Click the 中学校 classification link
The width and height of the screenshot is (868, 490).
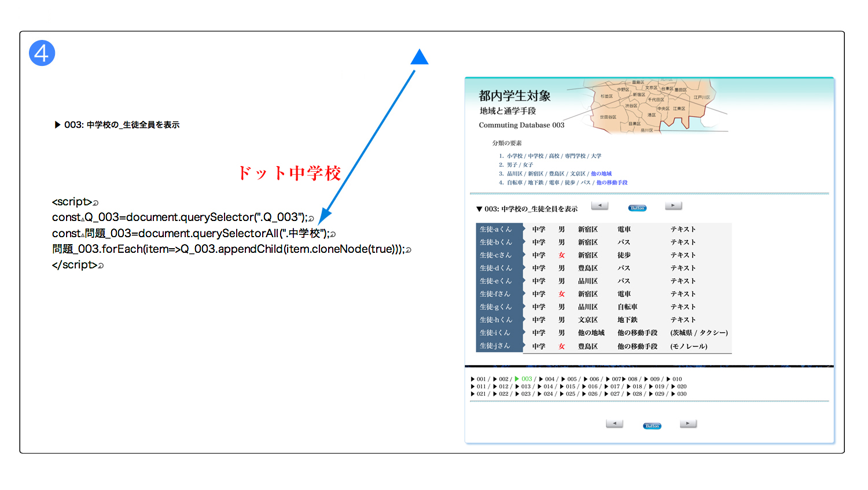pyautogui.click(x=535, y=156)
